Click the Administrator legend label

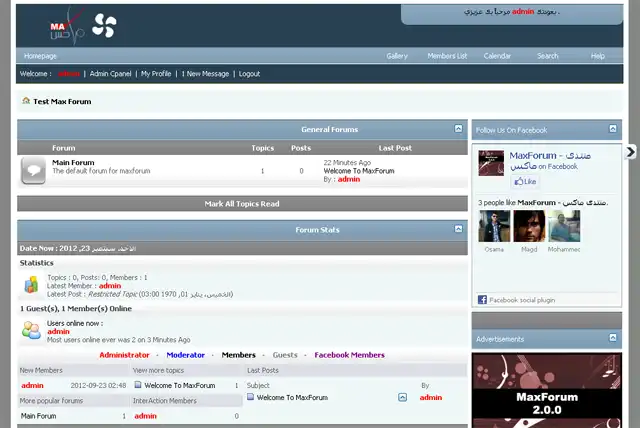coord(124,355)
